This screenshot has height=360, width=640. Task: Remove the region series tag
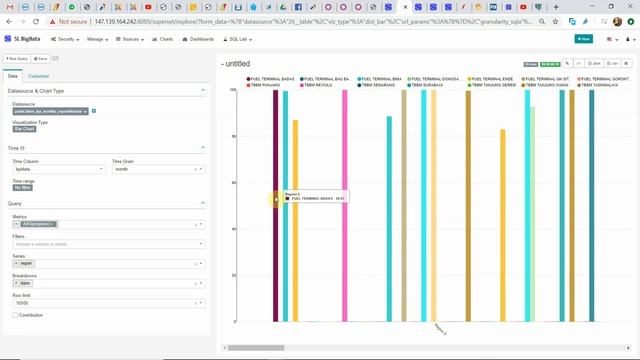click(x=16, y=263)
